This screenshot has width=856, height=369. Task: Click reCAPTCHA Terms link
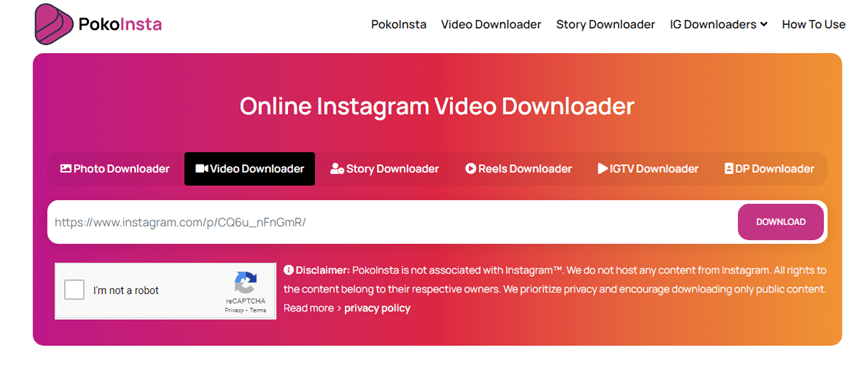258,310
